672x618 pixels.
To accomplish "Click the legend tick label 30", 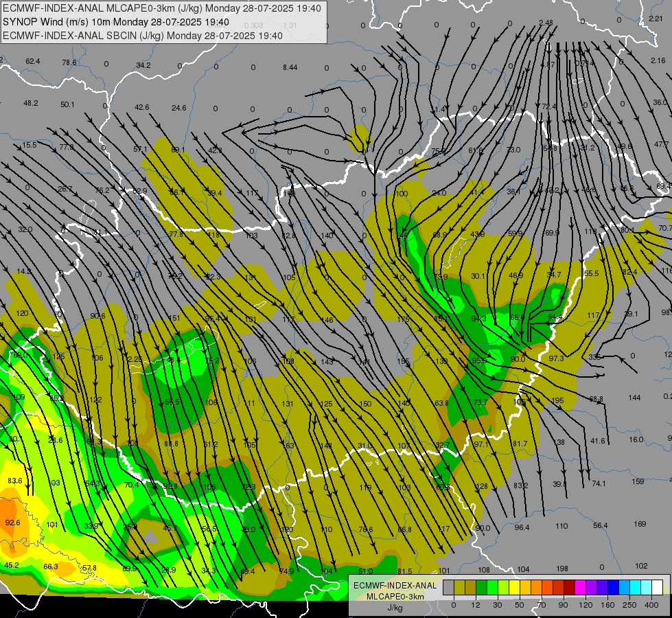I will [497, 605].
